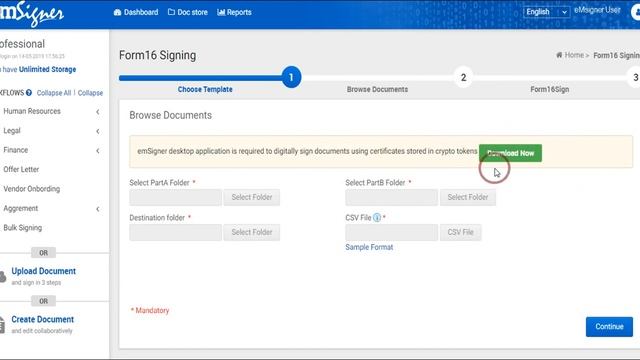The height and width of the screenshot is (360, 640).
Task: Click Select Folder for Destination folder
Action: click(x=252, y=232)
